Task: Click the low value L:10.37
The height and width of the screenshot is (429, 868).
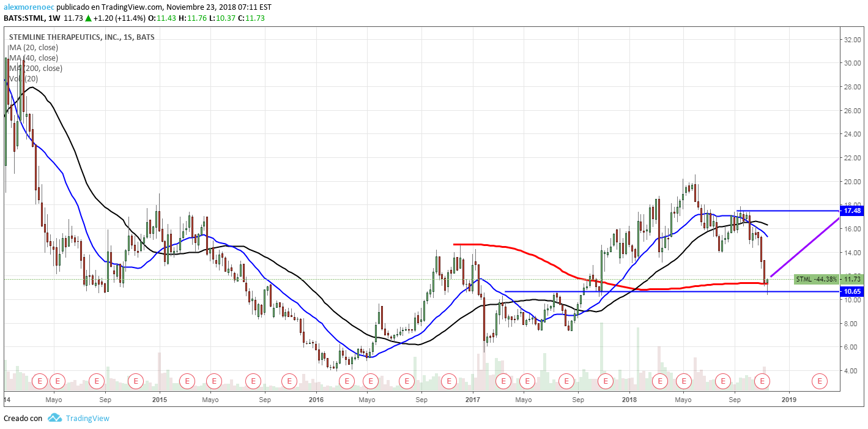Action: click(221, 18)
